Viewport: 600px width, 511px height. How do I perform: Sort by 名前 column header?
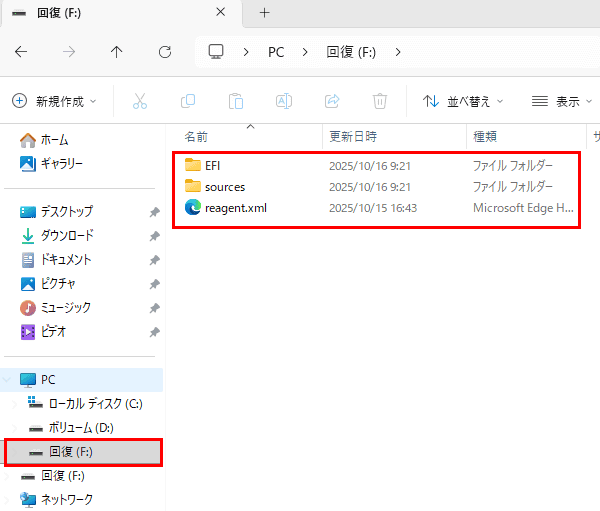tap(196, 137)
